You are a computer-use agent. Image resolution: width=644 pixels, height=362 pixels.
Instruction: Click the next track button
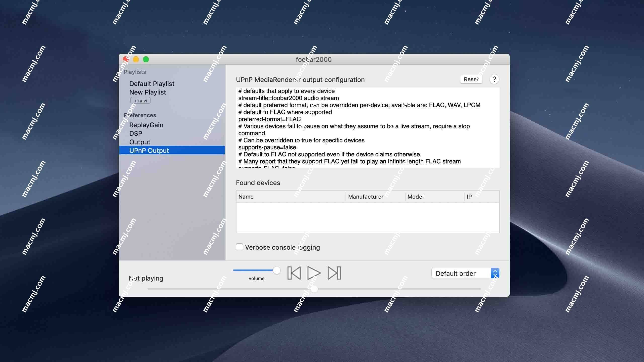pyautogui.click(x=334, y=273)
